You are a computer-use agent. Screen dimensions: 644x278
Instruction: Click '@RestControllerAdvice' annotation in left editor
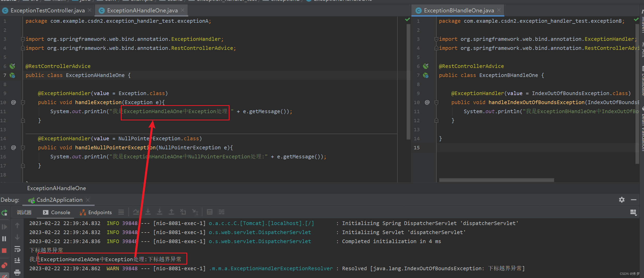58,66
